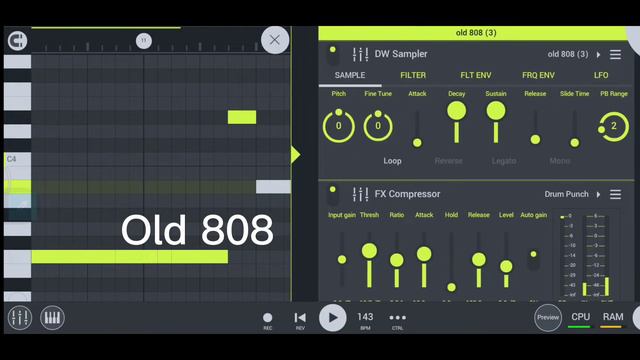This screenshot has height=360, width=640.
Task: Toggle the Mono option
Action: [x=560, y=161]
